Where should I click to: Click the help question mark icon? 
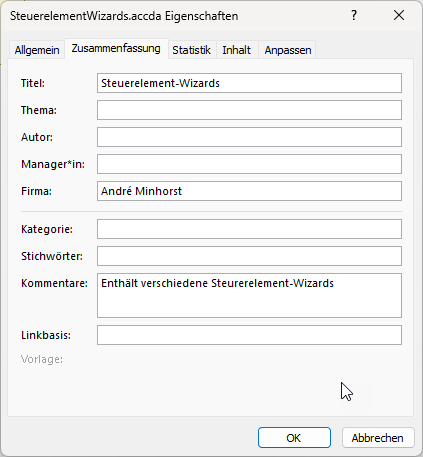click(x=354, y=15)
